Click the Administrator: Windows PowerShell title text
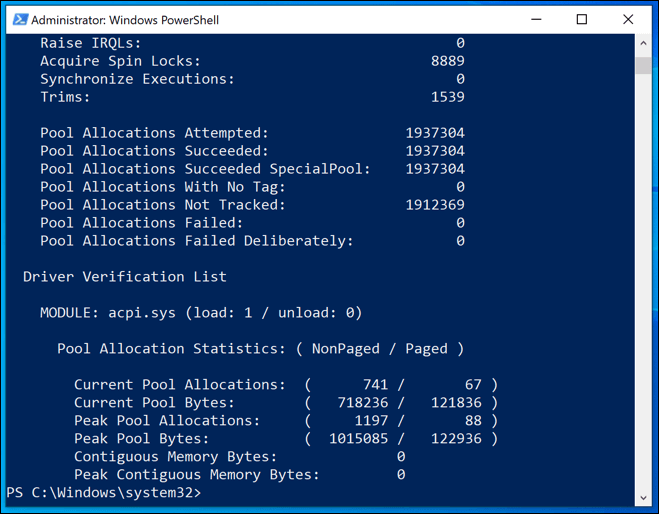 [125, 20]
